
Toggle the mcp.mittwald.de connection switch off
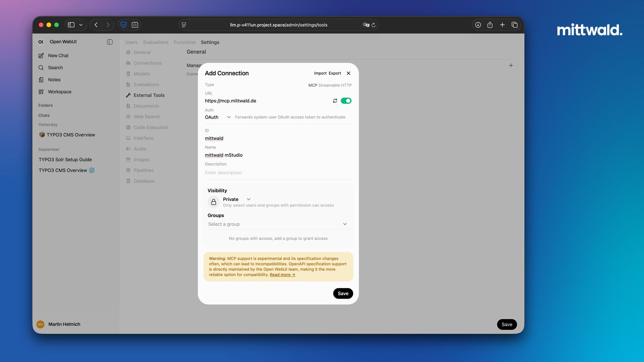point(346,101)
